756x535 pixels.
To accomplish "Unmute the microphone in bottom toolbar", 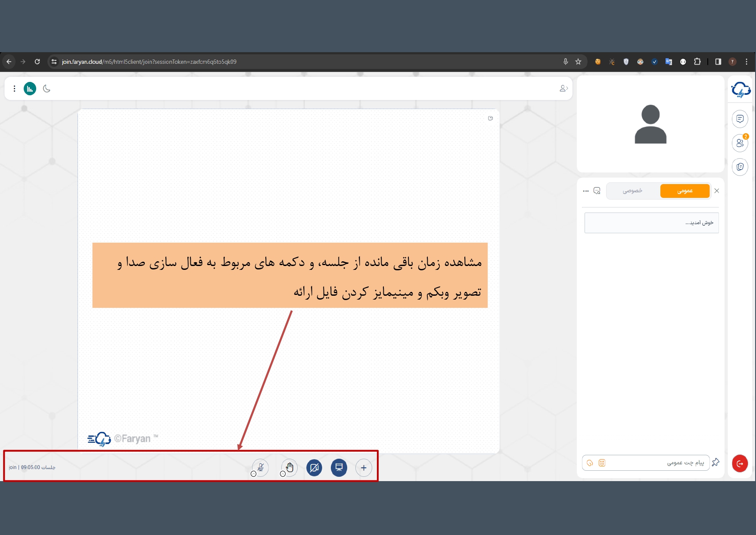I will point(261,467).
